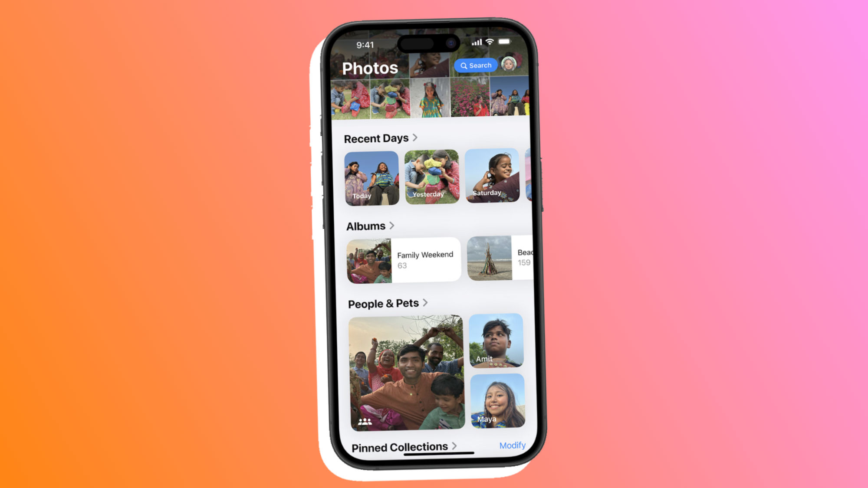Viewport: 868px width, 488px height.
Task: Open the Pinned Collections section
Action: (401, 446)
